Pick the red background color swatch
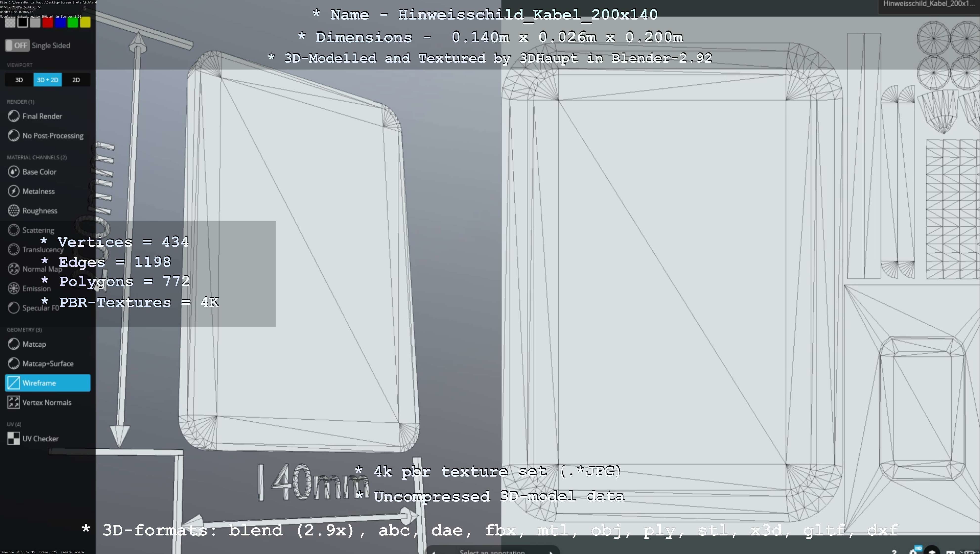The width and height of the screenshot is (980, 554). (47, 23)
